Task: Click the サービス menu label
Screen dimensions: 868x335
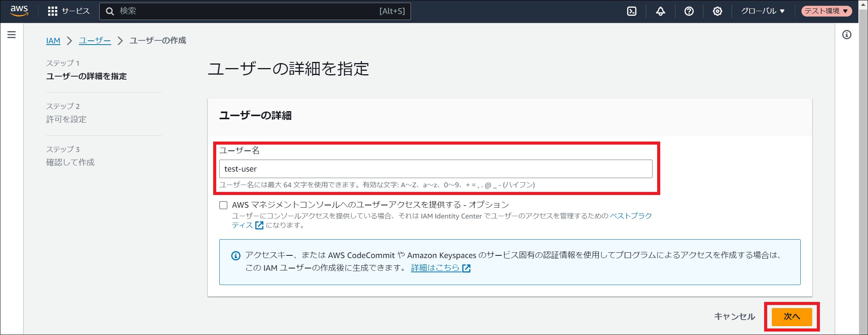Action: click(x=76, y=11)
